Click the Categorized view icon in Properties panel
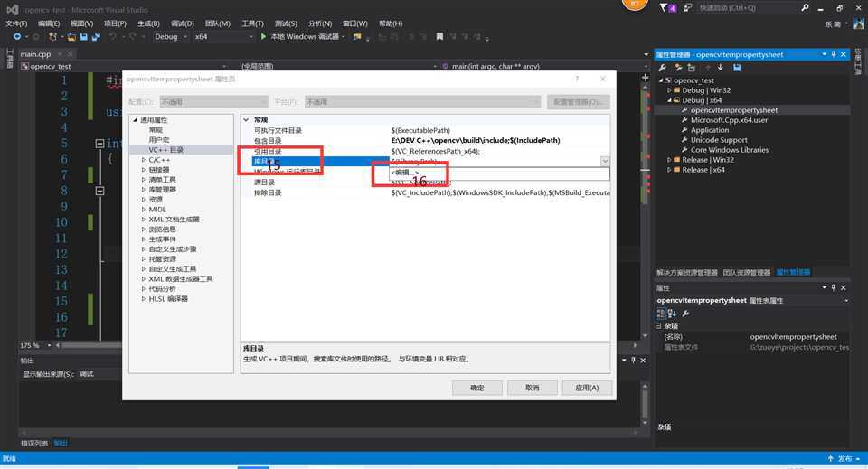The height and width of the screenshot is (469, 868). pyautogui.click(x=661, y=314)
